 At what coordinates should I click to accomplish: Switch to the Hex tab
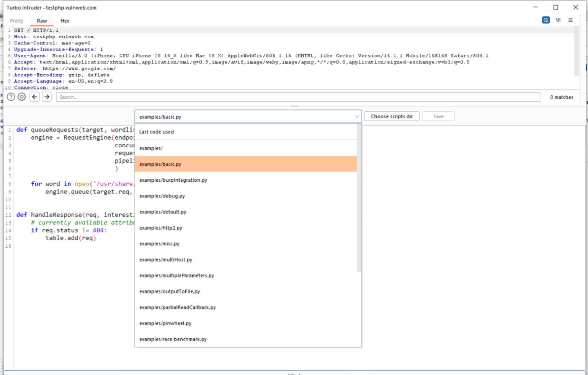(65, 21)
